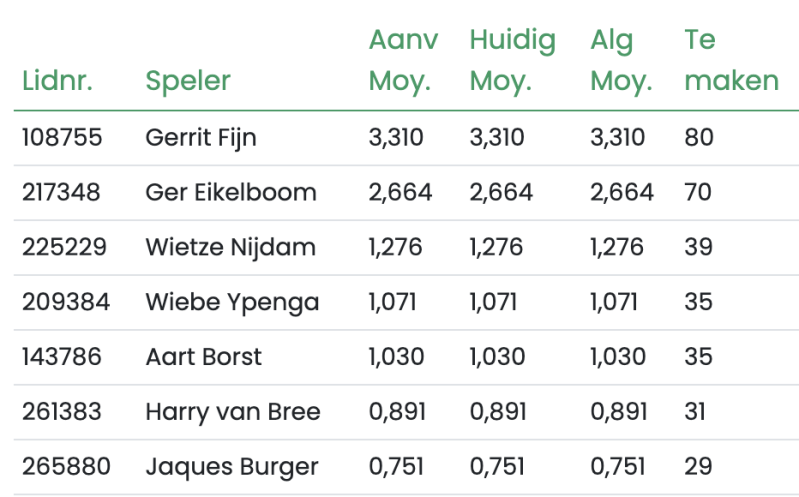This screenshot has width=799, height=497.
Task: Click Jaques Burger's Te maken value 29
Action: pos(698,466)
